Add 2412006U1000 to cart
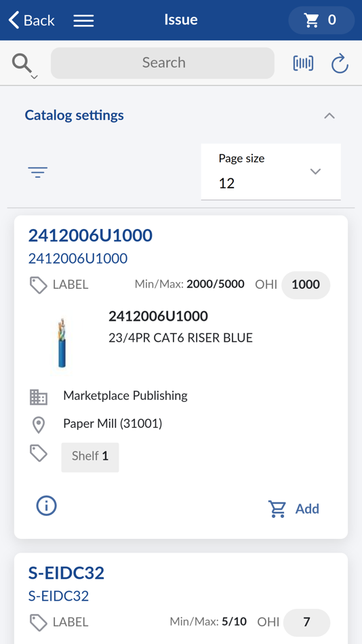The height and width of the screenshot is (644, 362). 294,509
